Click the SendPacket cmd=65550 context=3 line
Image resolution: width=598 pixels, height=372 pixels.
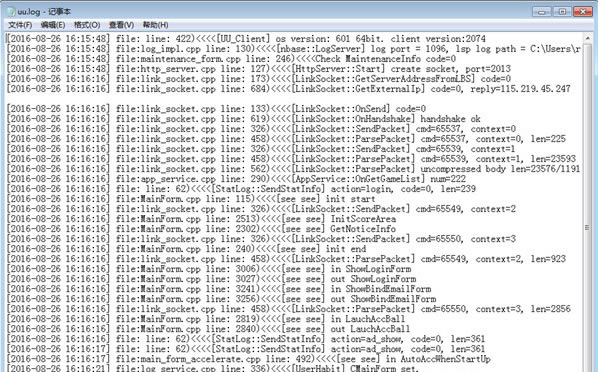261,239
